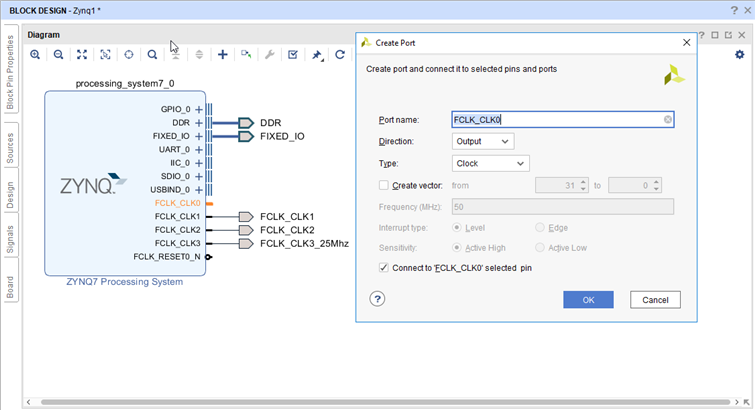The width and height of the screenshot is (755, 410).
Task: Click the Zoom Fit toolbar icon
Action: [82, 55]
